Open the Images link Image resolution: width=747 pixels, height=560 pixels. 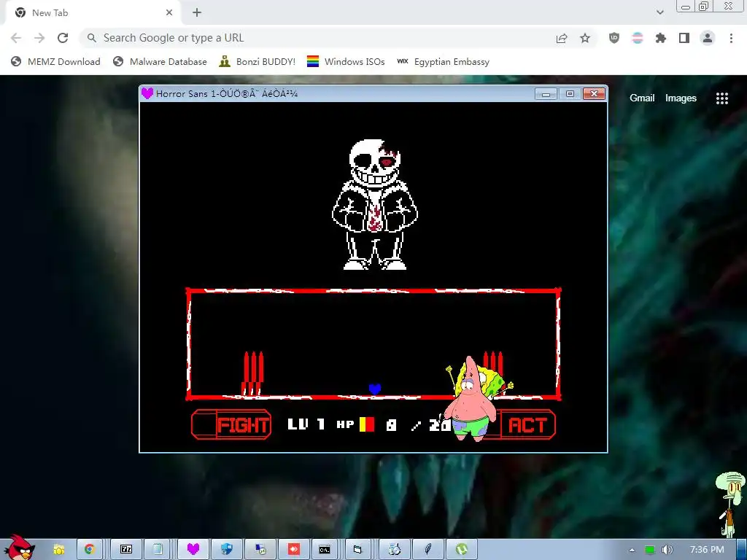681,98
